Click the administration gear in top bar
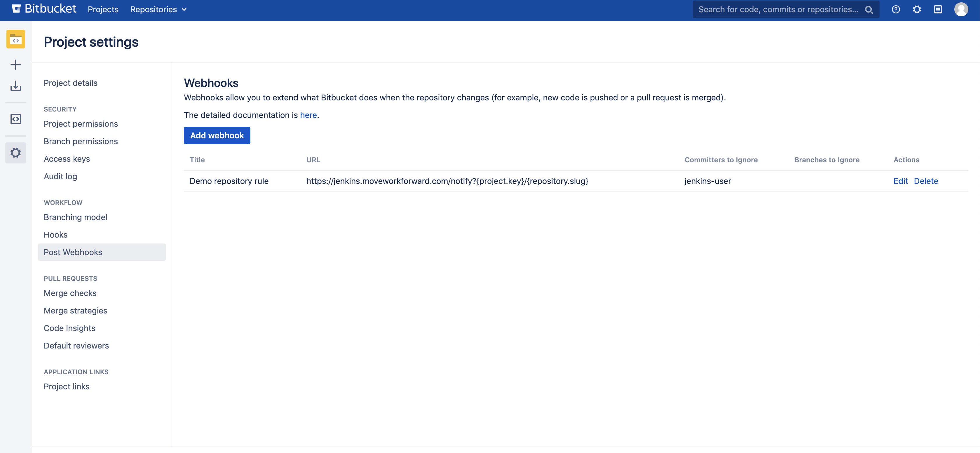This screenshot has width=980, height=453. (x=916, y=10)
